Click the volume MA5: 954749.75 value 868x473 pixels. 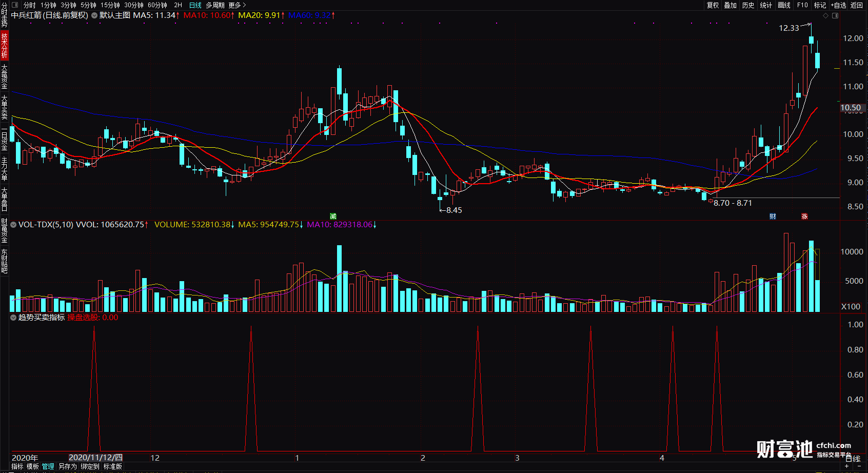pyautogui.click(x=271, y=225)
